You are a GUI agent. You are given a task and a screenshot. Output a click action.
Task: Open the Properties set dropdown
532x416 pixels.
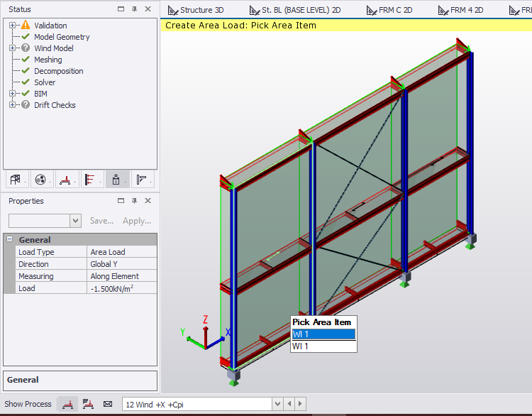[76, 221]
